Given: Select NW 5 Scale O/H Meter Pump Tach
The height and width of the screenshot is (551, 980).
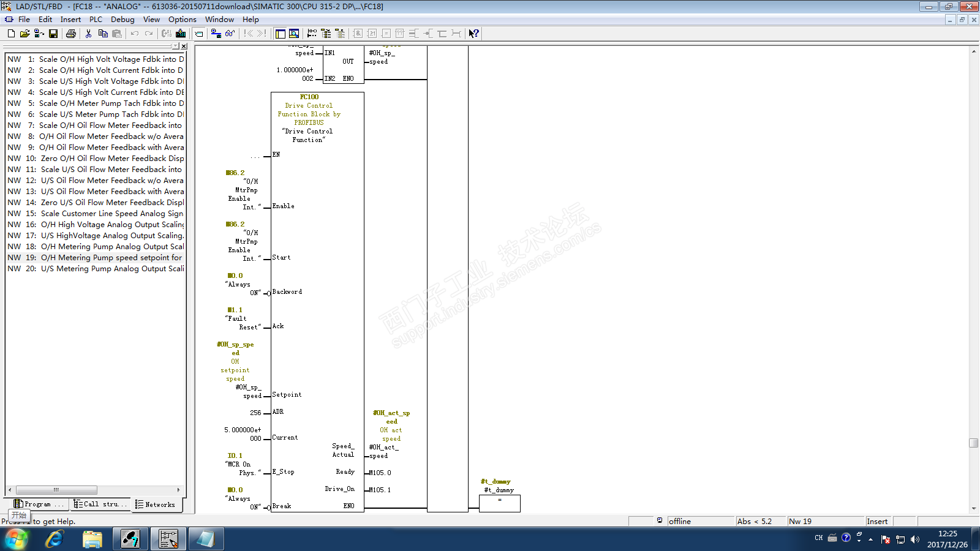Looking at the screenshot, I should click(96, 103).
